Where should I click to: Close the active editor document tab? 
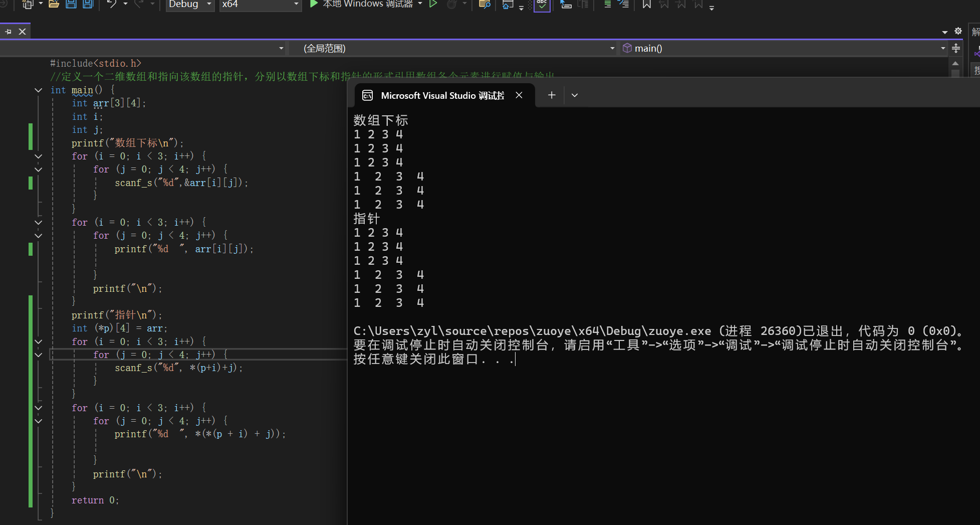(22, 32)
